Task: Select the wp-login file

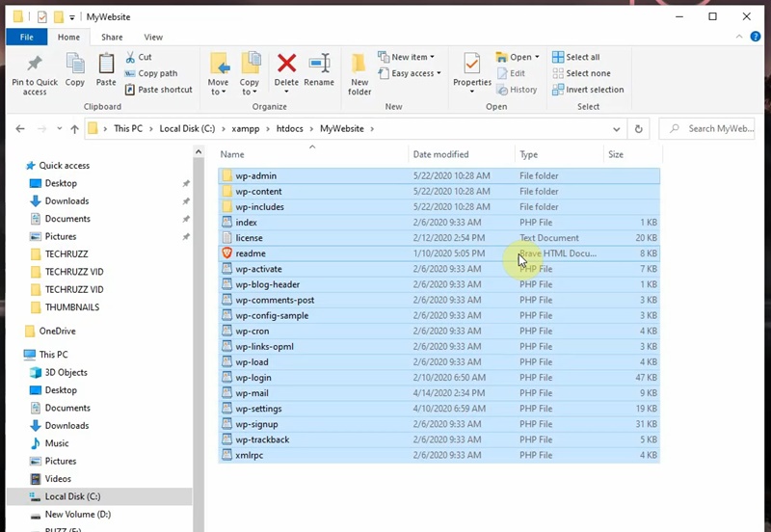Action: pyautogui.click(x=439, y=378)
